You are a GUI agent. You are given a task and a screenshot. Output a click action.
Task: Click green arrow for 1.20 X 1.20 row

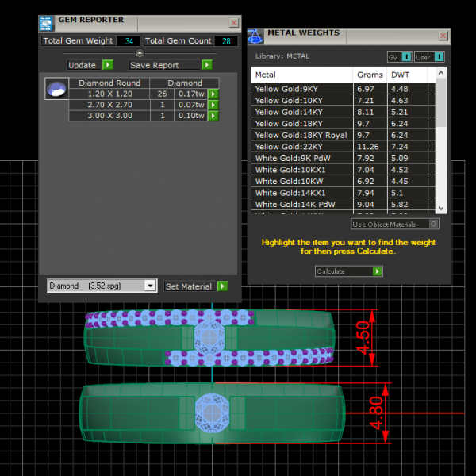(x=213, y=94)
